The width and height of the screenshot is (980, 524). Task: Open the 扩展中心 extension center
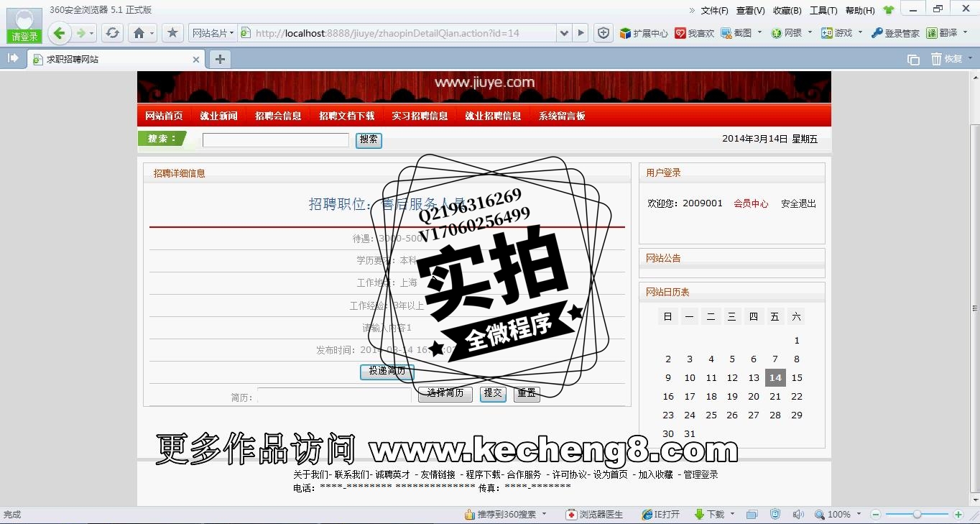[644, 33]
